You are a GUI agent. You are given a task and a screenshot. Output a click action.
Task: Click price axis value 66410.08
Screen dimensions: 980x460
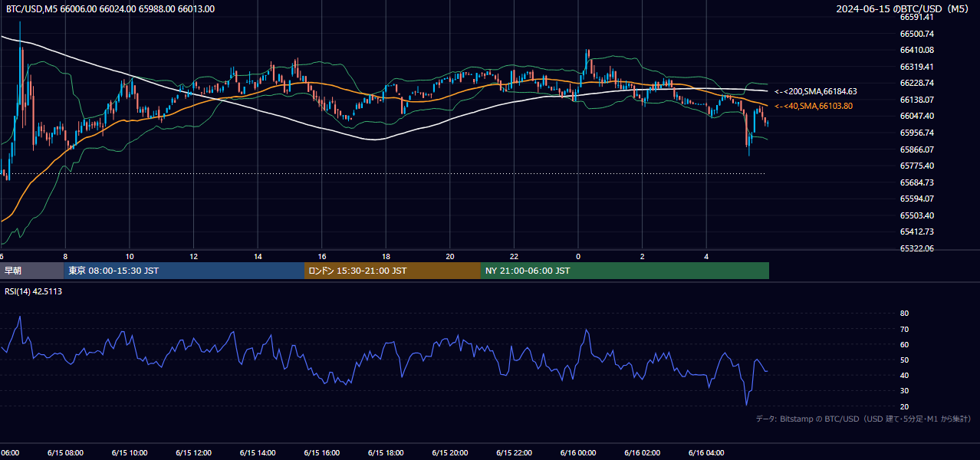(916, 50)
